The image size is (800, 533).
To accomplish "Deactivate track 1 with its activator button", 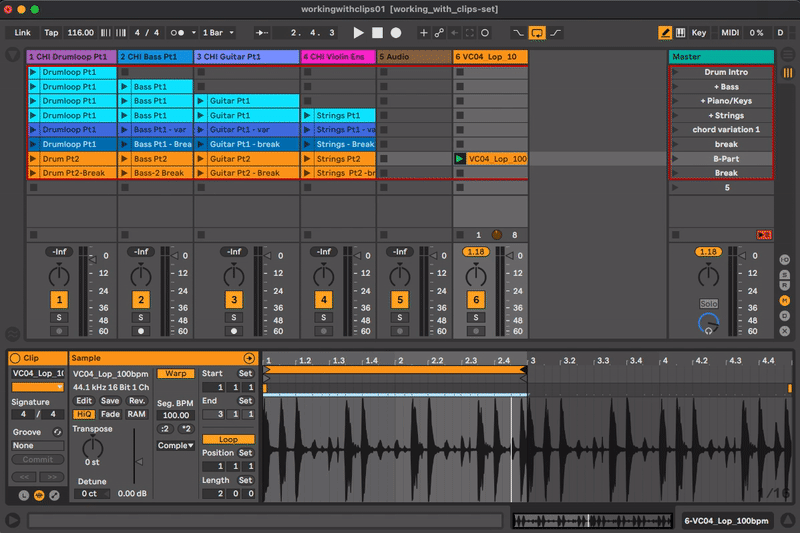I will (x=59, y=299).
